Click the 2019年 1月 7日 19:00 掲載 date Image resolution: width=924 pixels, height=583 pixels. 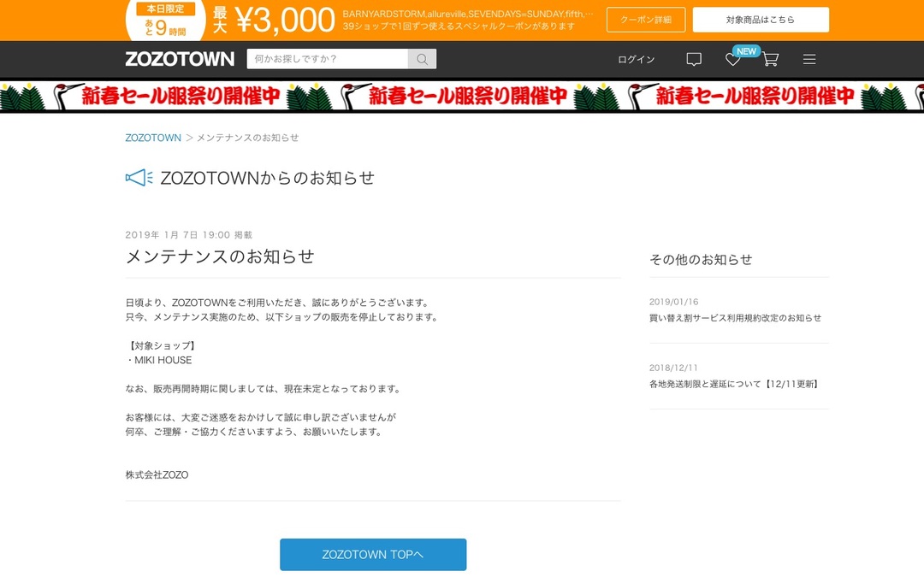coord(188,234)
